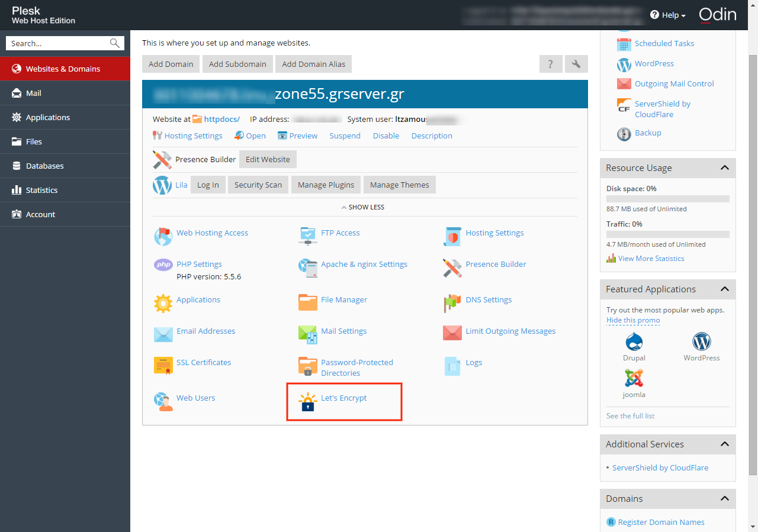Click the SSL Certificates icon

pyautogui.click(x=163, y=366)
